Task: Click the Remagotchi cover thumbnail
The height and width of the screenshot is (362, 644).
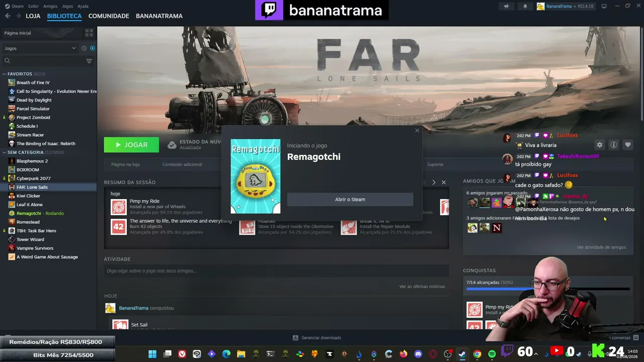Action: [x=256, y=176]
